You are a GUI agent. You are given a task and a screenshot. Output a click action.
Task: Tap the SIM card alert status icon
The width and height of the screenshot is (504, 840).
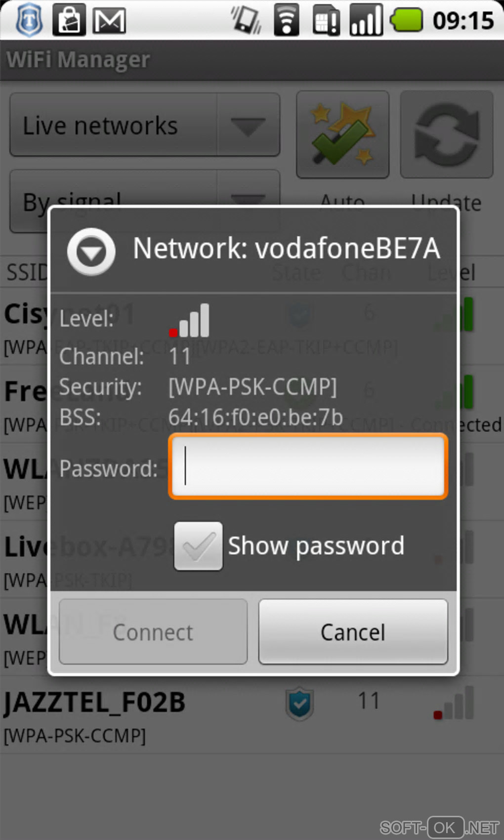click(326, 21)
